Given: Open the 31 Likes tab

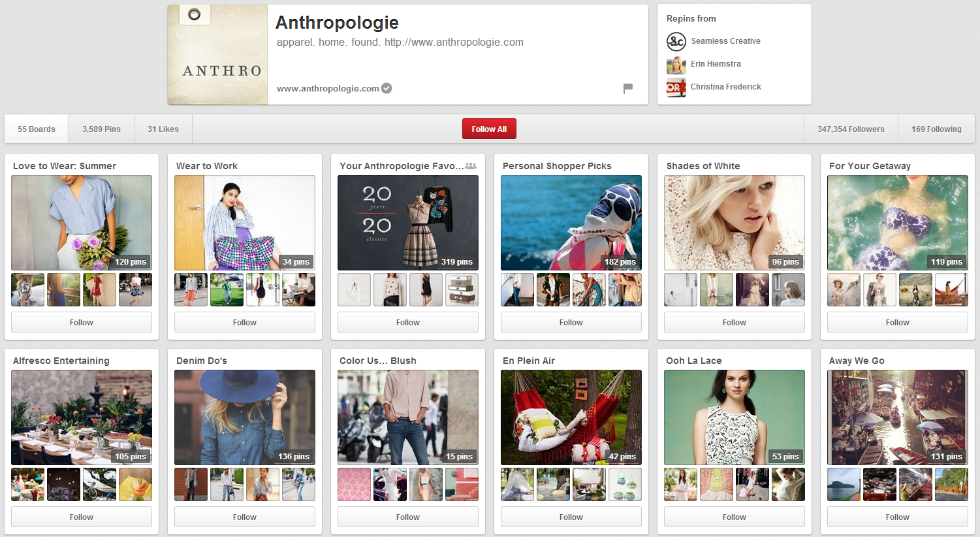Looking at the screenshot, I should pyautogui.click(x=163, y=129).
